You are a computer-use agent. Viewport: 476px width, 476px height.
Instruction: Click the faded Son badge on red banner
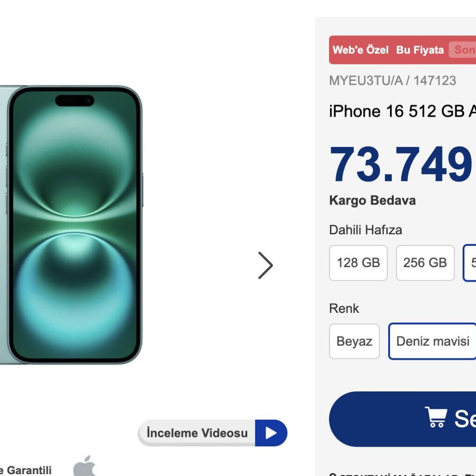click(463, 50)
